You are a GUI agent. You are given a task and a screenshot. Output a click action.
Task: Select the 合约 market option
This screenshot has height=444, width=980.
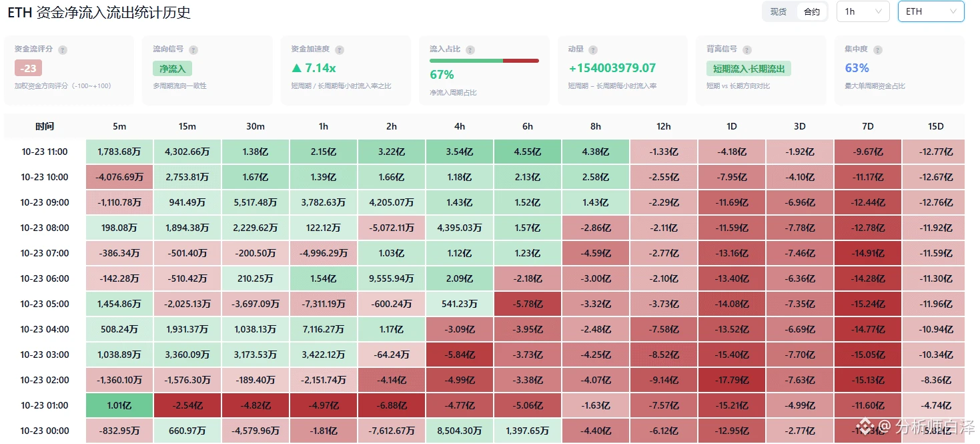click(812, 11)
